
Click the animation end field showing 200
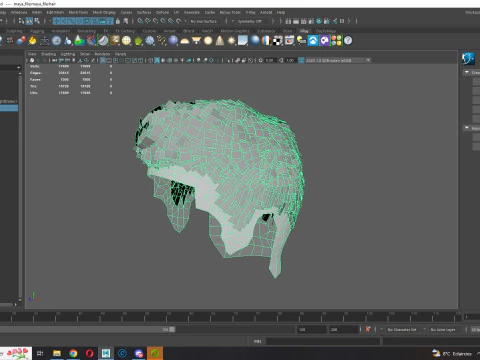pyautogui.click(x=344, y=329)
